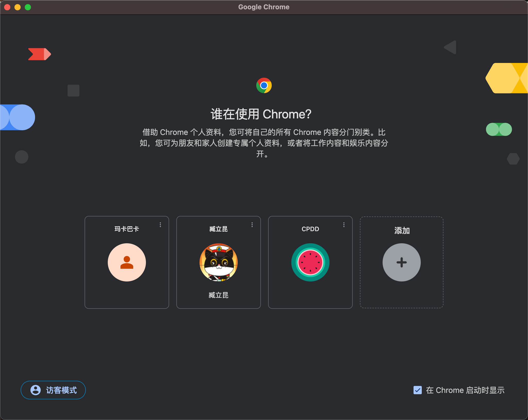Click the yellow minimize window button
This screenshot has width=528, height=420.
18,7
